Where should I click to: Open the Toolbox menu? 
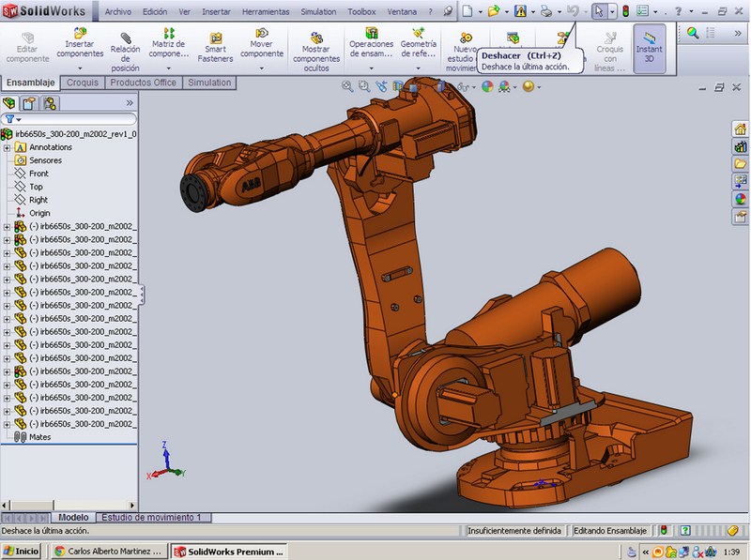pyautogui.click(x=361, y=11)
